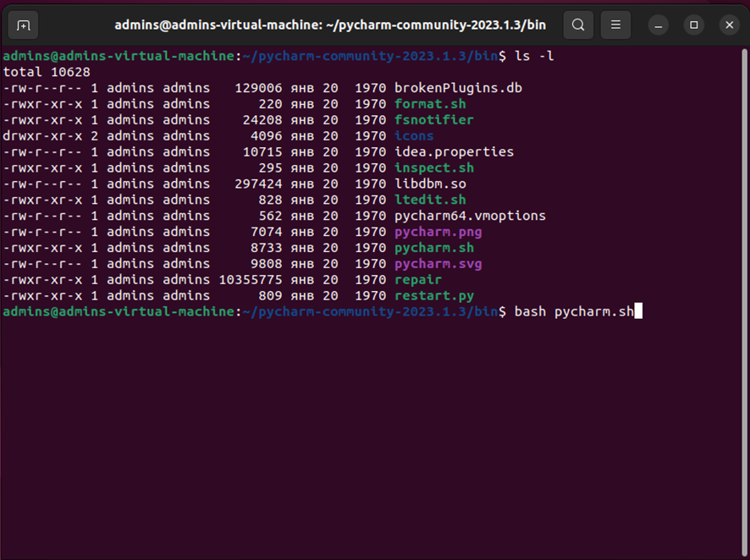
Task: Click the 'bash pycharm.sh' command text
Action: (x=574, y=311)
